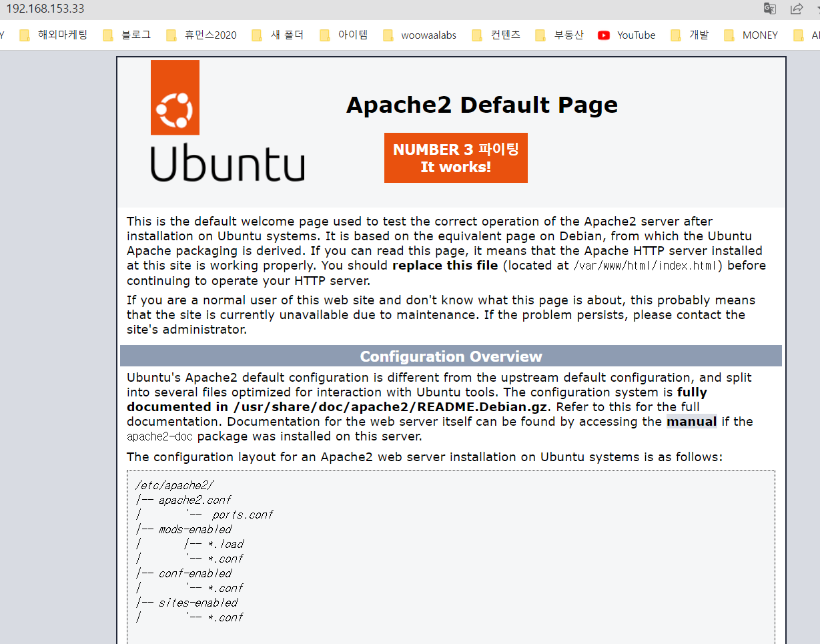The image size is (820, 644).
Task: Click the share page icon
Action: coord(797,9)
